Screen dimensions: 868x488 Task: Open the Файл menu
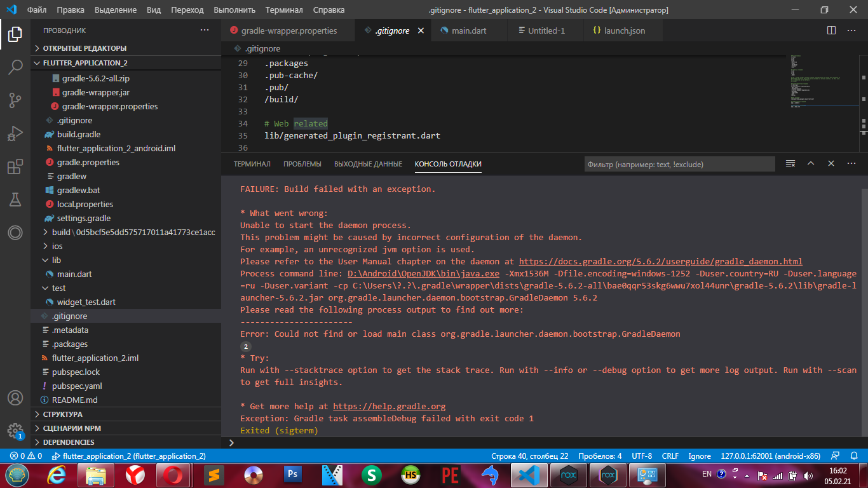point(37,10)
